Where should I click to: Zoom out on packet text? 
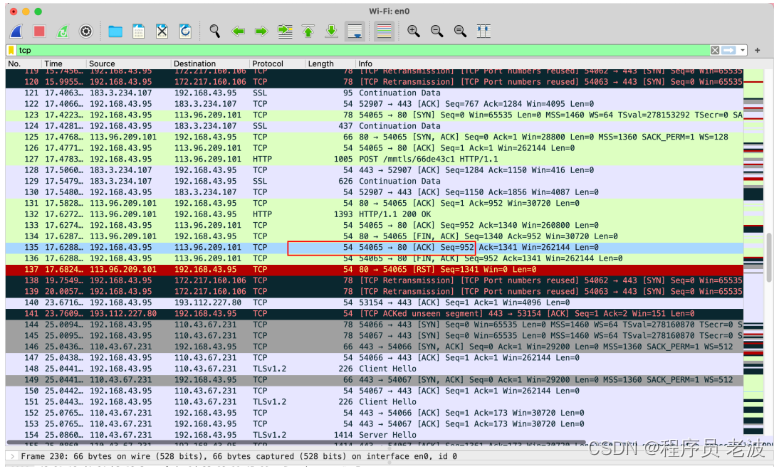437,31
